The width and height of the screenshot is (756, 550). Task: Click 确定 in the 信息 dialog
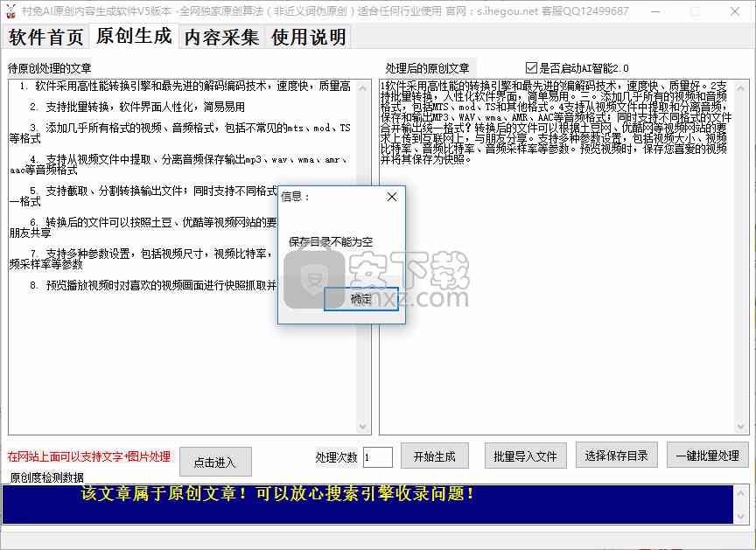361,299
